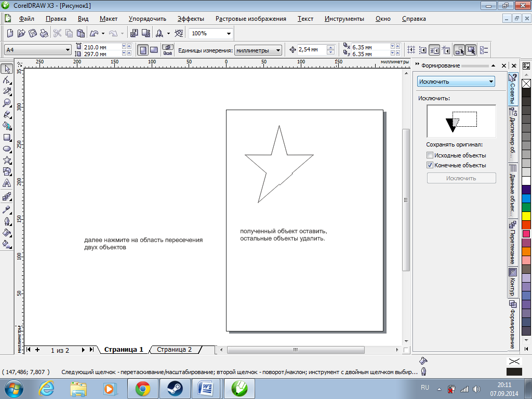This screenshot has height=399, width=532.
Task: Click the Import icon in toolbar
Action: 134,33
